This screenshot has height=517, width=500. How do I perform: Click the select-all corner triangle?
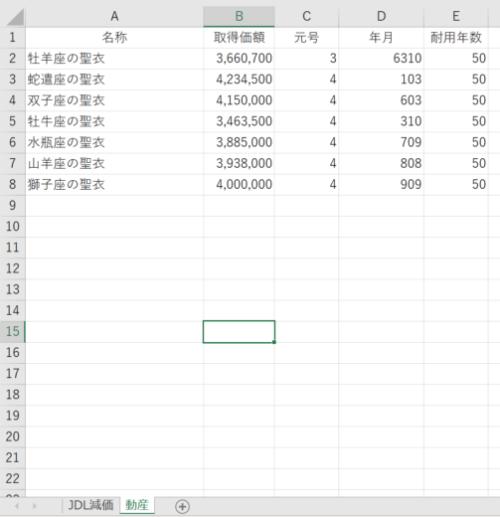pos(15,17)
